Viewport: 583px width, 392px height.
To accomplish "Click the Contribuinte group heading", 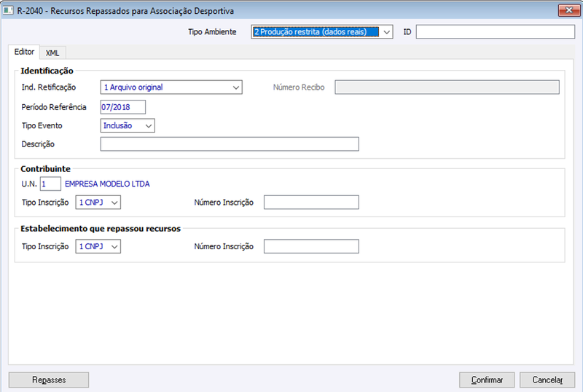I will [45, 169].
